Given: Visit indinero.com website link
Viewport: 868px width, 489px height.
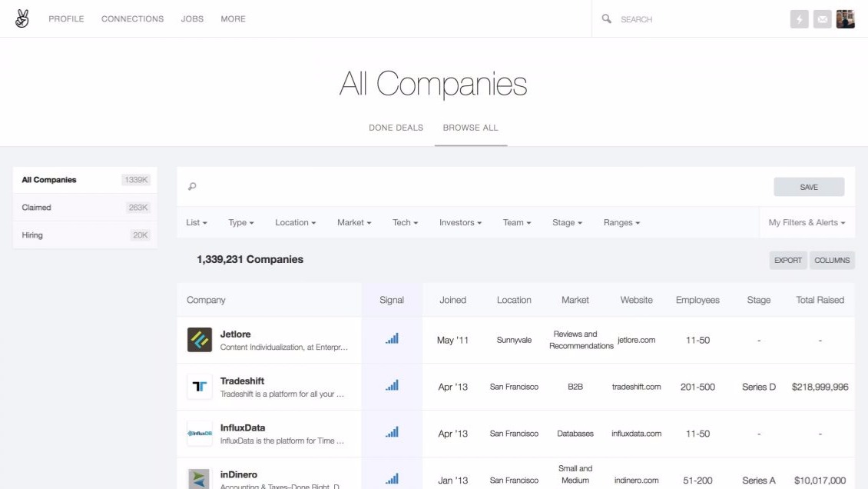Looking at the screenshot, I should click(637, 480).
